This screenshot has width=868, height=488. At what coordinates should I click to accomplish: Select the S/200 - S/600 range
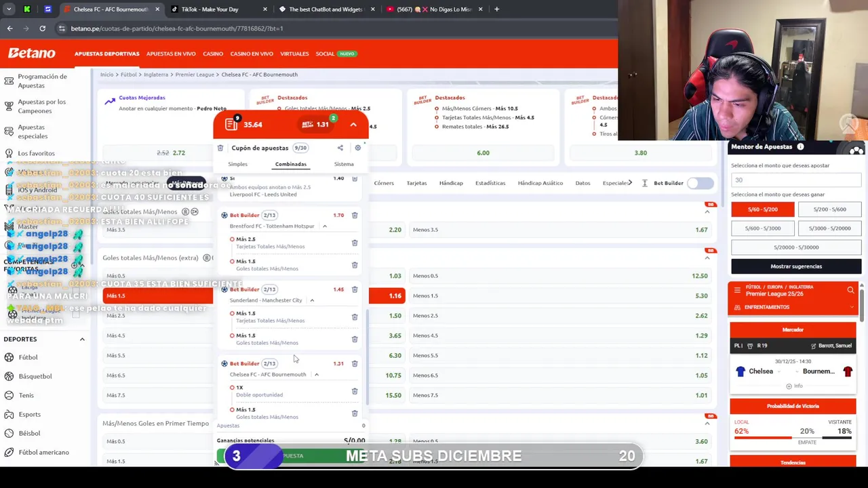tap(829, 209)
